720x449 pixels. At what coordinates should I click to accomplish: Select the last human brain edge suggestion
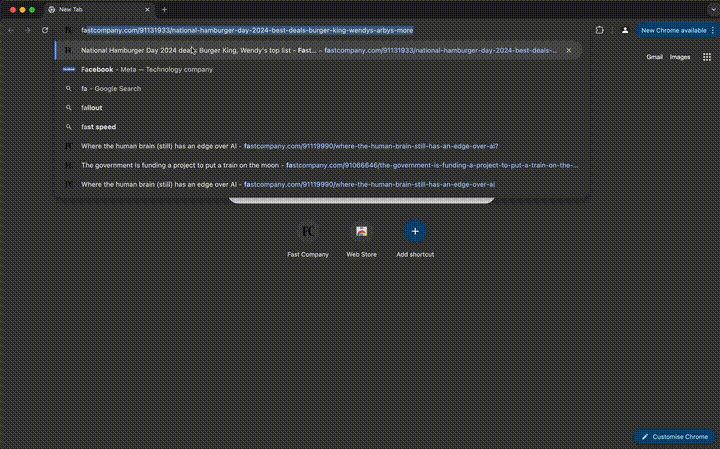(x=318, y=185)
